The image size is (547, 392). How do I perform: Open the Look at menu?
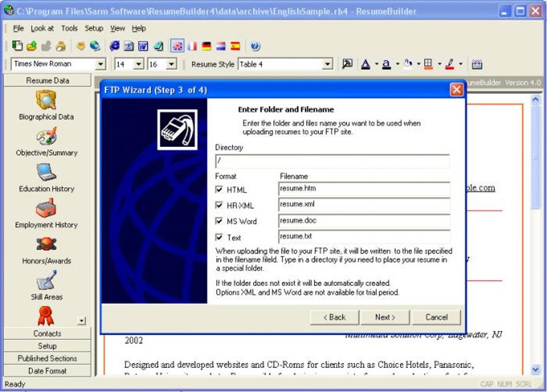point(42,28)
